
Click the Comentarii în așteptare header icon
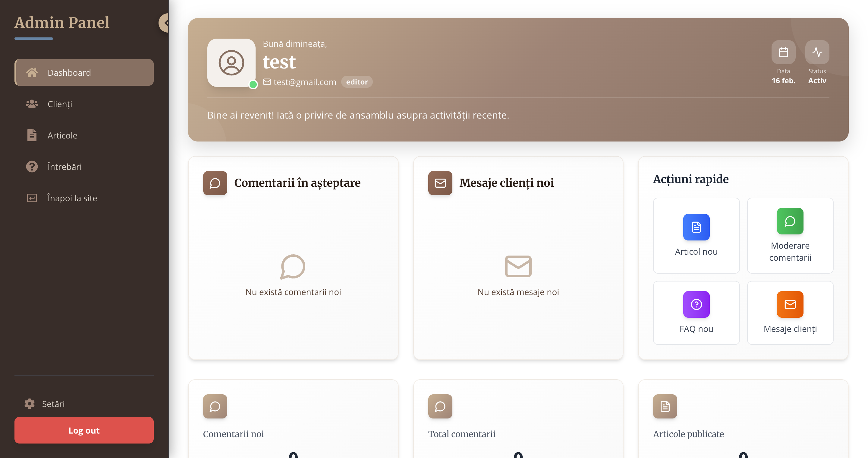click(215, 183)
